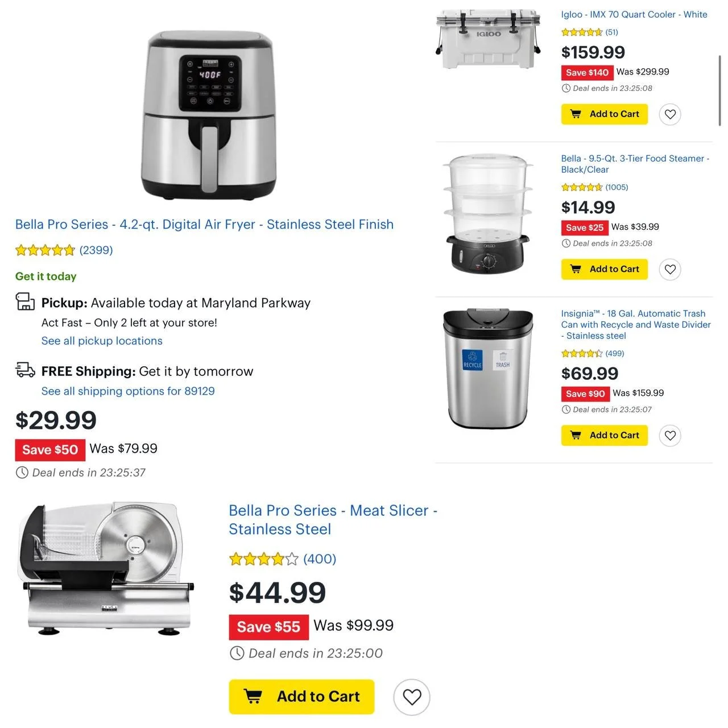Click the free shipping truck icon

pyautogui.click(x=25, y=370)
